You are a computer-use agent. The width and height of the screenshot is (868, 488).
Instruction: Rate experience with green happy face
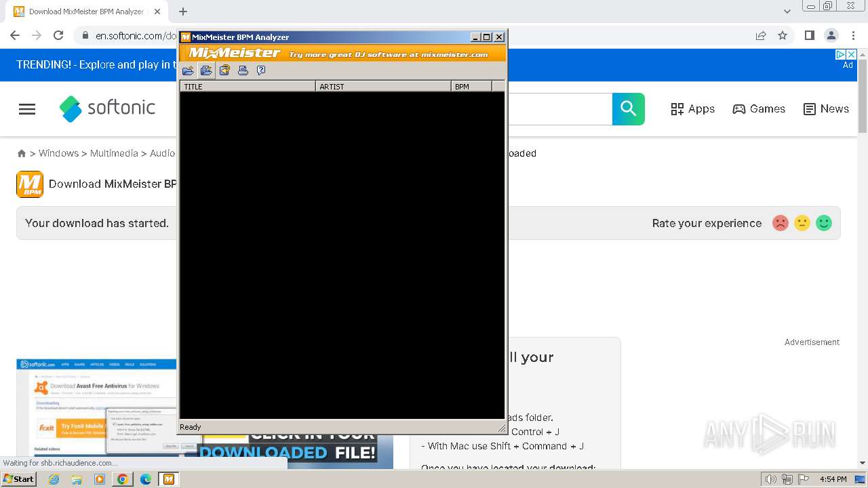pyautogui.click(x=824, y=223)
